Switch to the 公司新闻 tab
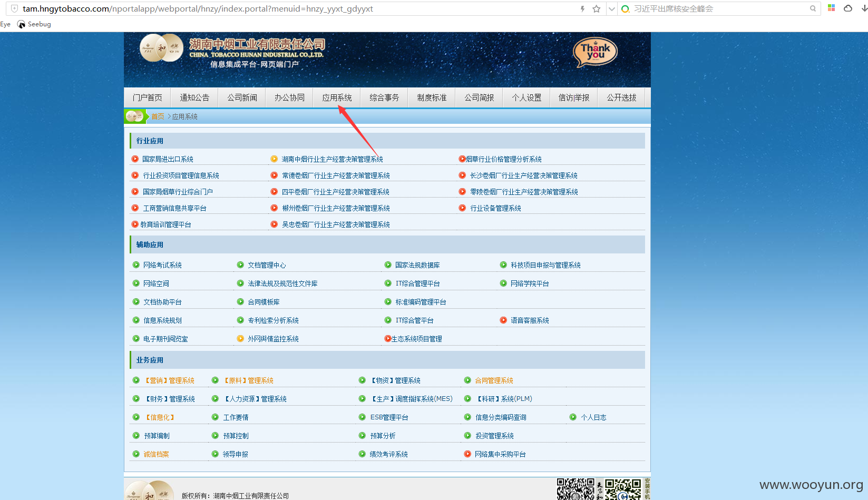 coord(242,97)
